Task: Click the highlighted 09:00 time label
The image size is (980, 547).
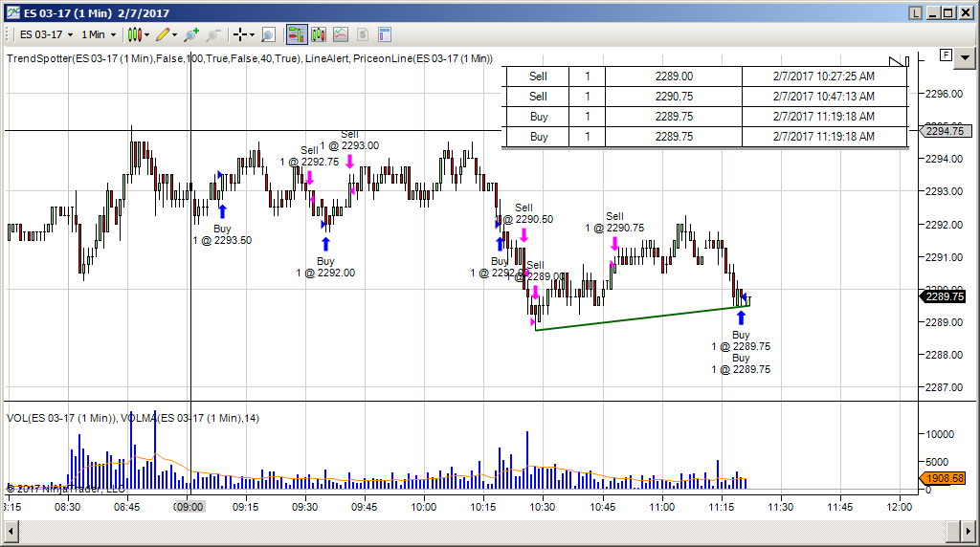Action: pyautogui.click(x=189, y=507)
